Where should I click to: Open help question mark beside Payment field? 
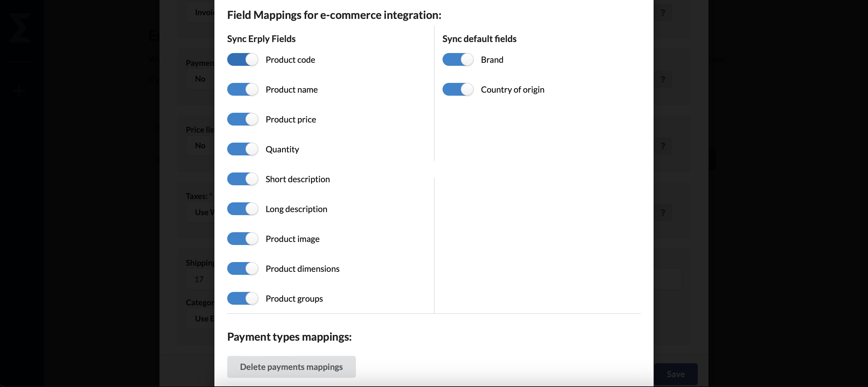(x=663, y=80)
